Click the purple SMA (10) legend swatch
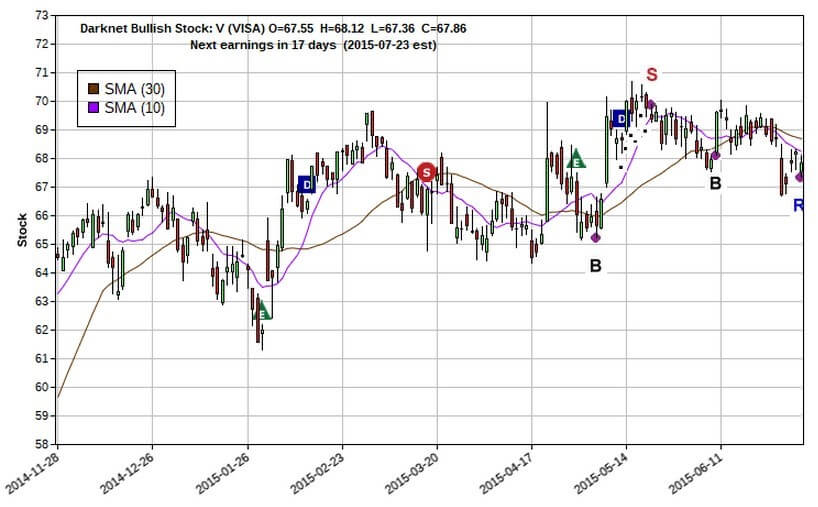 click(x=95, y=108)
